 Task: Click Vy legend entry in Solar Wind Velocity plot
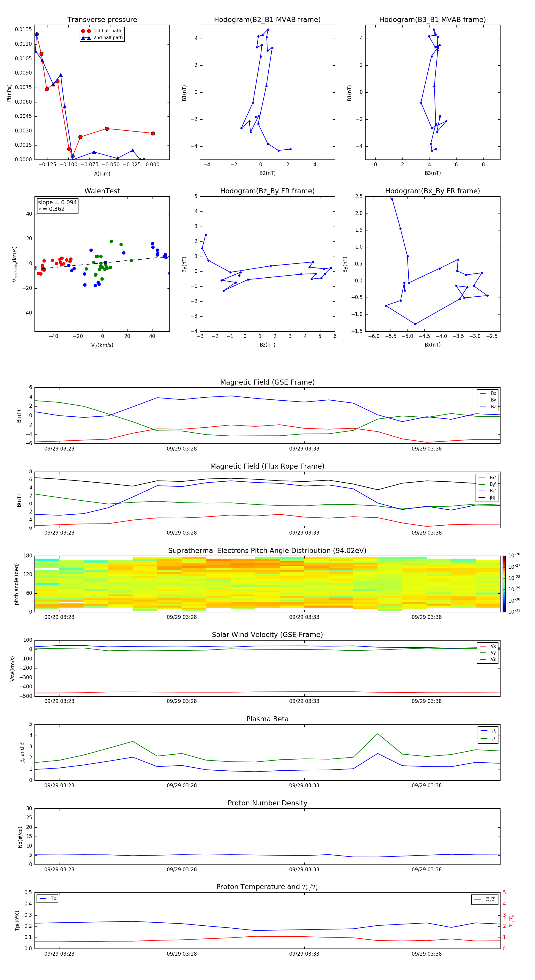pyautogui.click(x=488, y=652)
